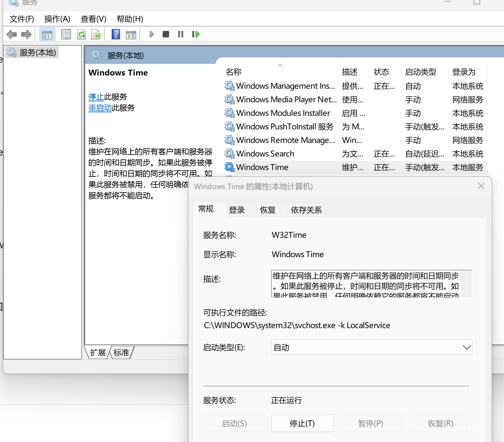
Task: Select 服务(本地) node in the left tree
Action: (32, 52)
